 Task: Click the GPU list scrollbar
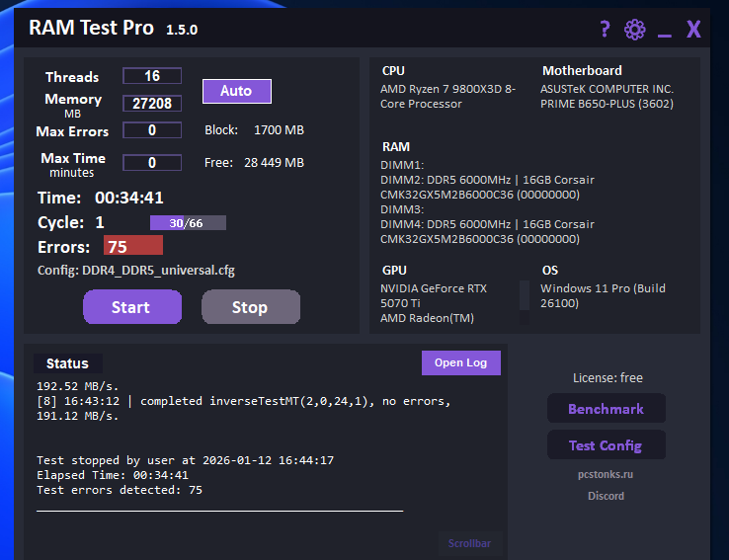[525, 302]
